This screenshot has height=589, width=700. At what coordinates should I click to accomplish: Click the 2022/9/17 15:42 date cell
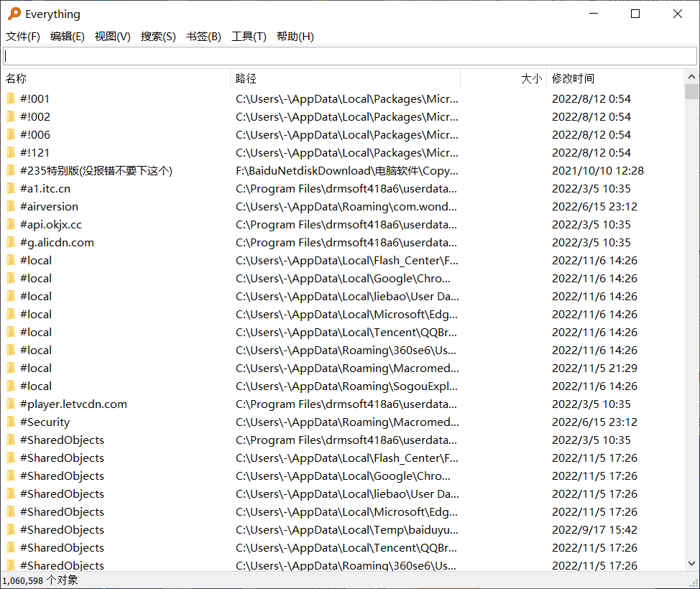[x=594, y=529]
